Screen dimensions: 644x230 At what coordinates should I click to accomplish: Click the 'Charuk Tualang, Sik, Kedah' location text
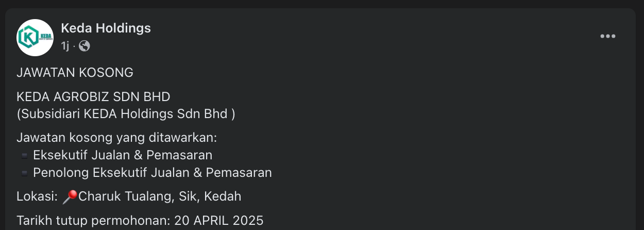[160, 196]
